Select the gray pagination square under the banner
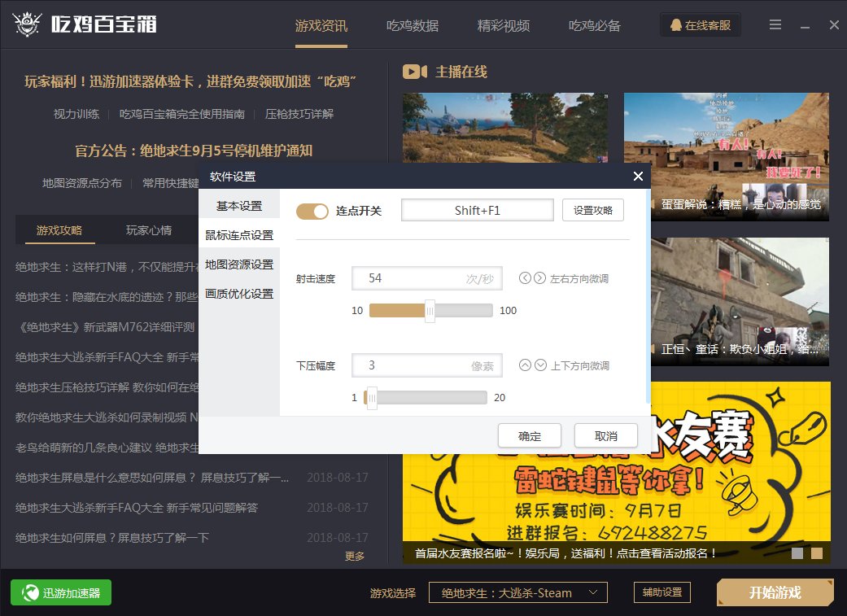This screenshot has height=616, width=847. (x=798, y=553)
